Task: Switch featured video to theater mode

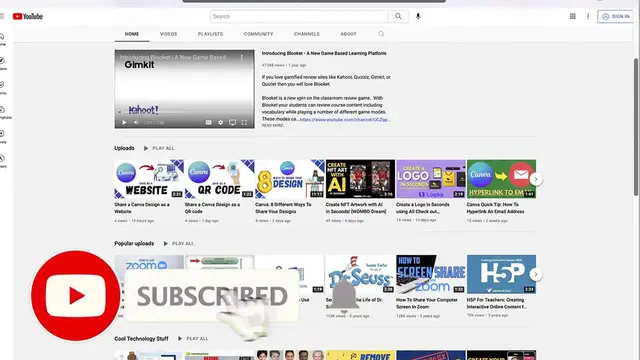Action: (232, 122)
